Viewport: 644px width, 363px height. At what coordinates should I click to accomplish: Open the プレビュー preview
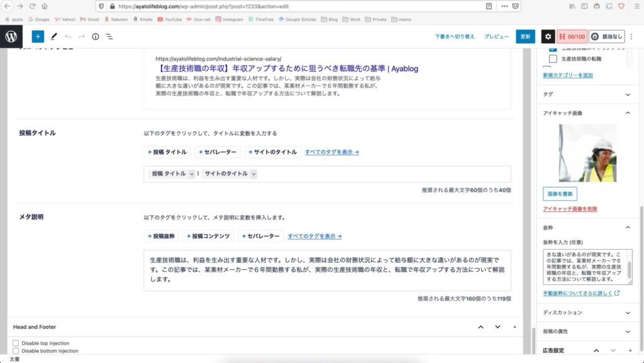tap(496, 36)
